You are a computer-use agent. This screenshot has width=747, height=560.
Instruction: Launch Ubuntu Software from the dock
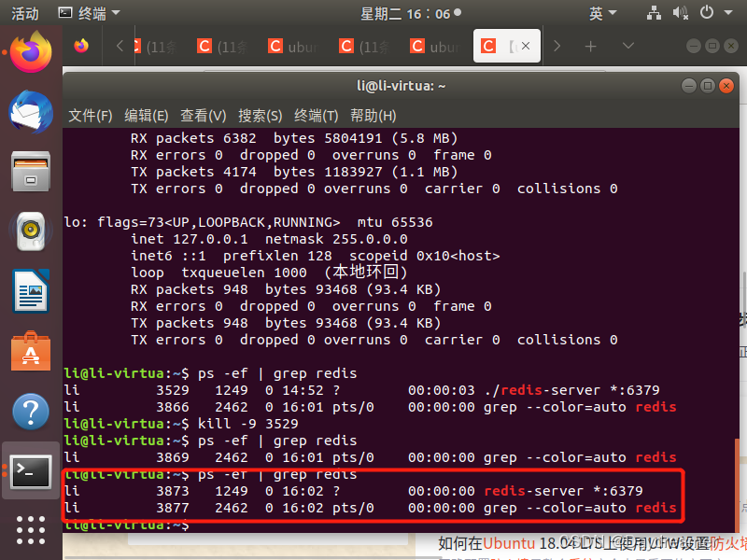(x=30, y=353)
